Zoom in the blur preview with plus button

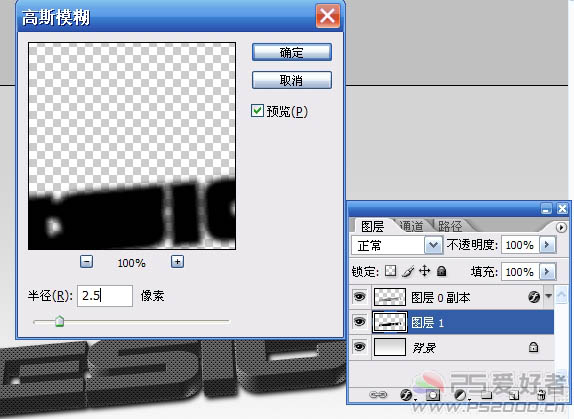177,262
